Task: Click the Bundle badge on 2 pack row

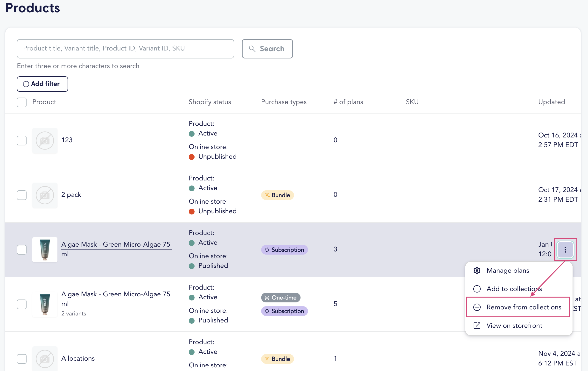Action: tap(277, 195)
